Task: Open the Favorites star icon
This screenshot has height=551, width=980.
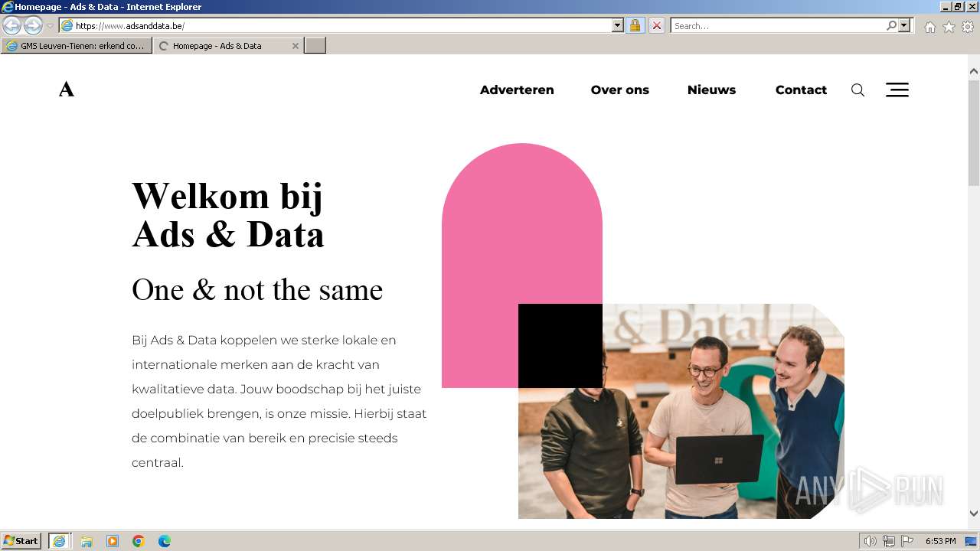Action: [x=949, y=26]
